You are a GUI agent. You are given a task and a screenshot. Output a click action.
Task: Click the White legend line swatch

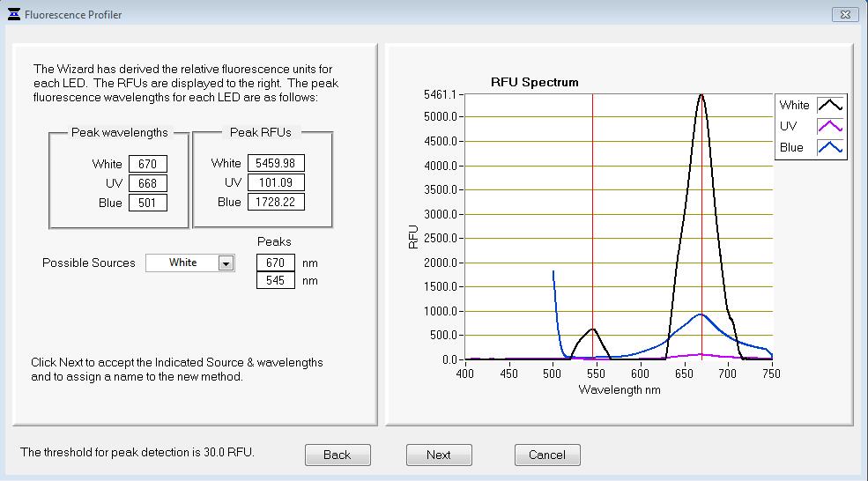(830, 105)
